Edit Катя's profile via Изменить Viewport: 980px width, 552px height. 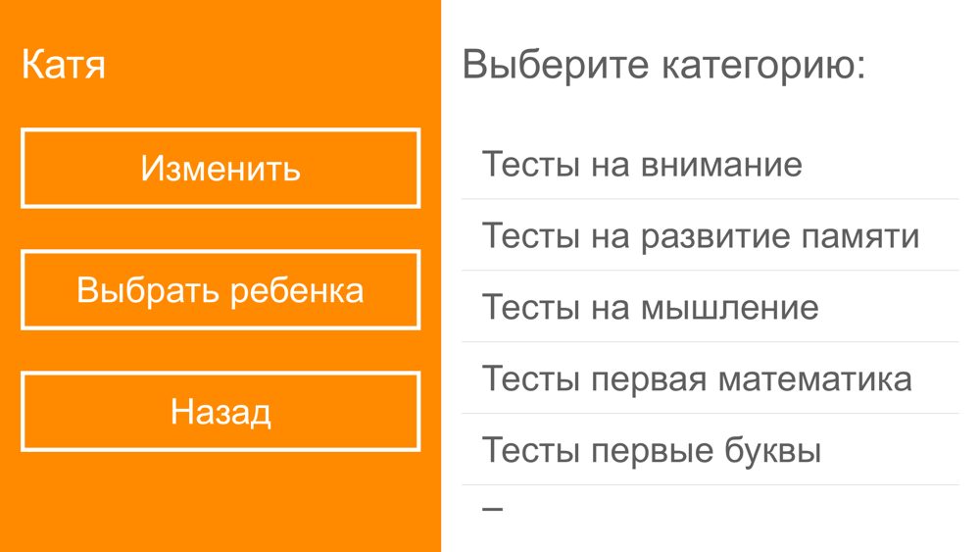(220, 168)
